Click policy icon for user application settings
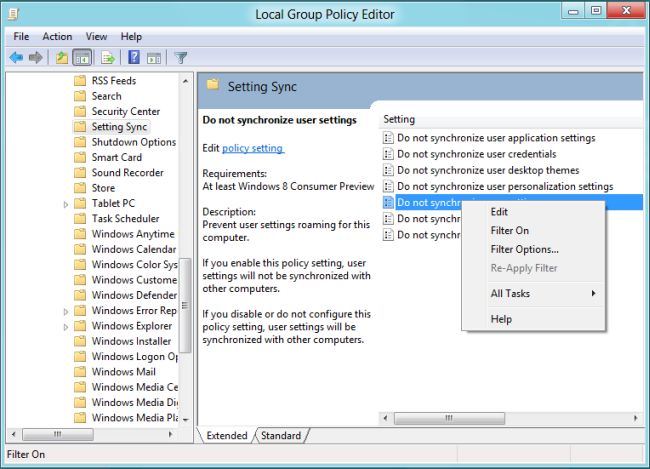This screenshot has width=650, height=469. tap(388, 138)
